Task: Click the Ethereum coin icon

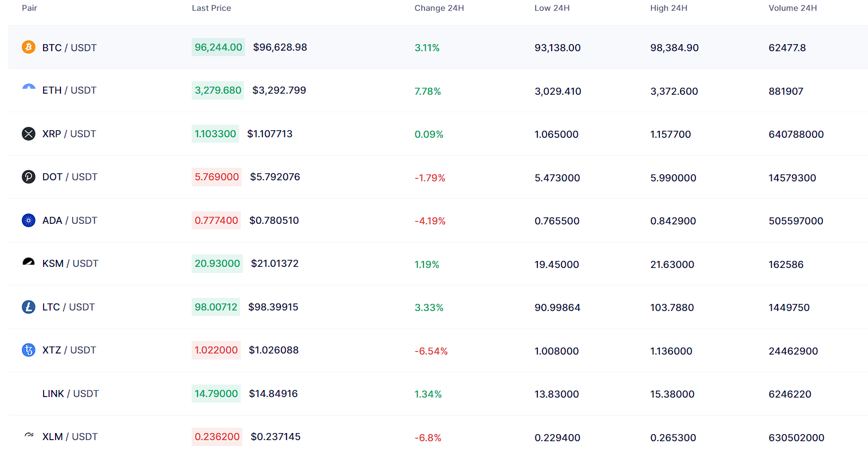Action: [x=28, y=87]
